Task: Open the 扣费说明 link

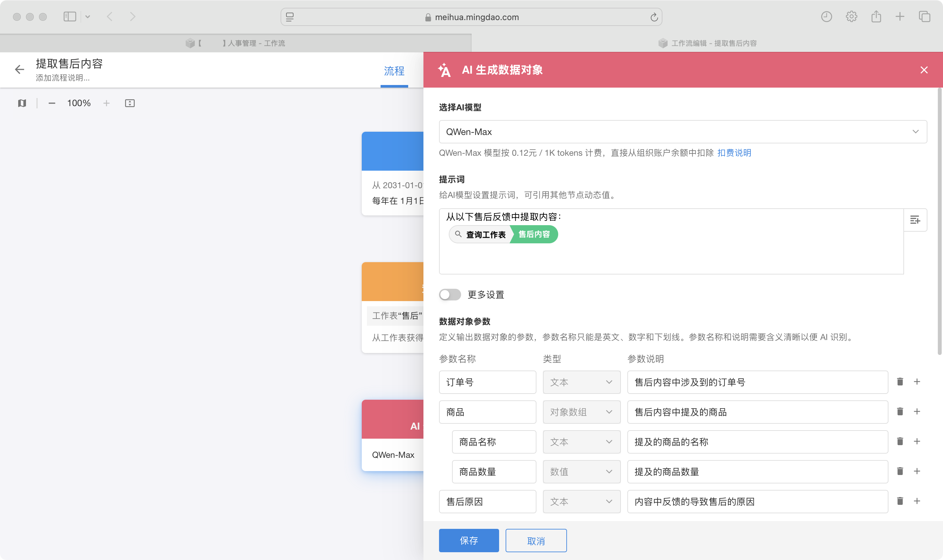Action: 734,153
